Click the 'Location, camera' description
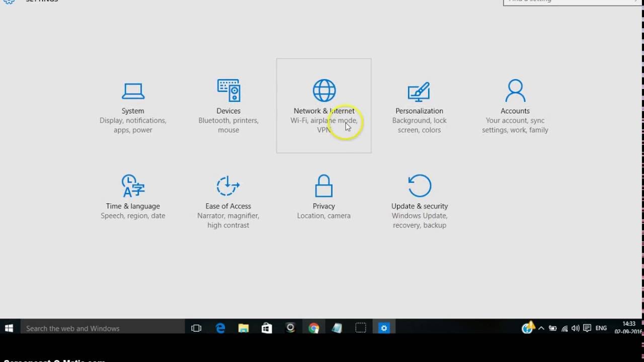 point(324,216)
